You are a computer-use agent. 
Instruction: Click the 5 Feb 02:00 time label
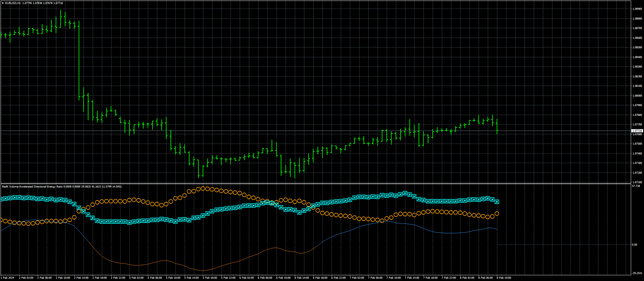[136, 278]
